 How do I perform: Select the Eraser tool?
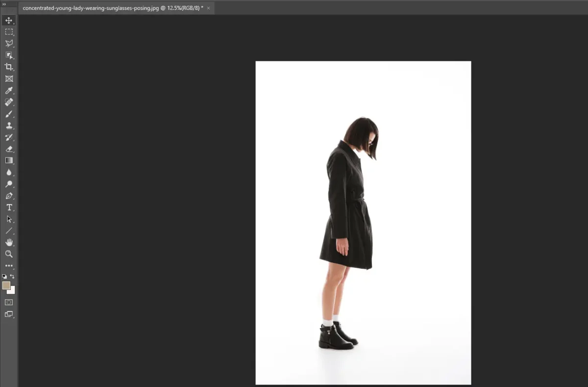point(9,149)
